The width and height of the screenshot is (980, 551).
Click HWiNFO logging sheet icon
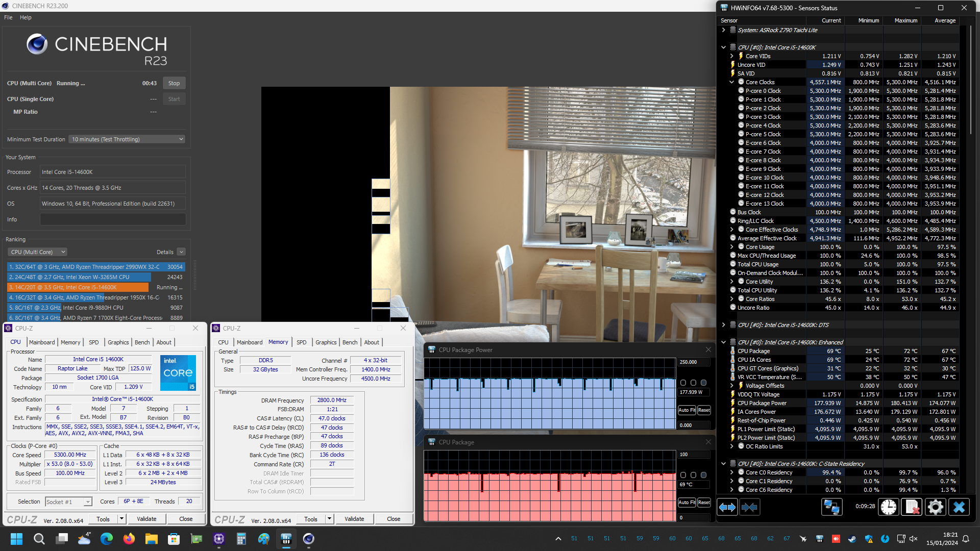pyautogui.click(x=912, y=507)
